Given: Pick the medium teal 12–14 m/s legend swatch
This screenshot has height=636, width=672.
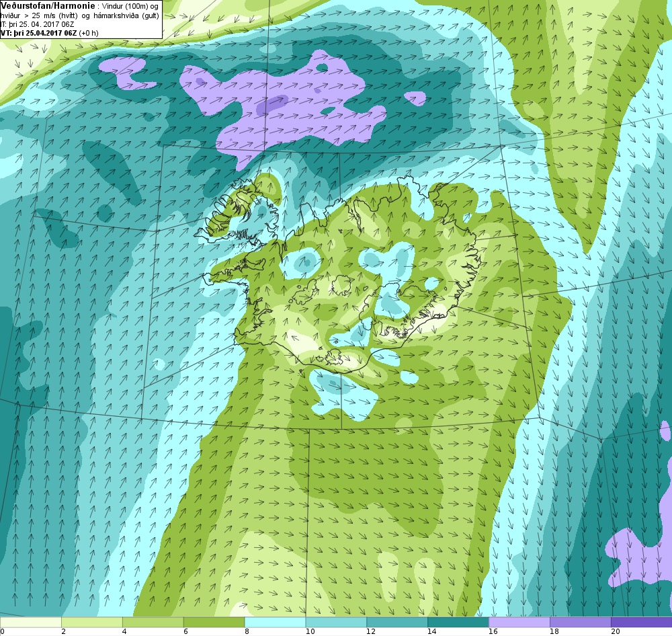Looking at the screenshot, I should [397, 621].
